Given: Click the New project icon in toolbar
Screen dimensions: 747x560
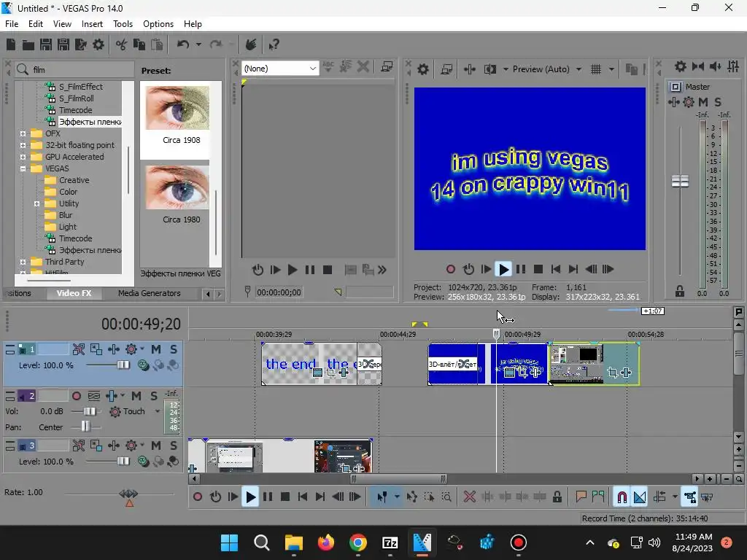Looking at the screenshot, I should [11, 44].
